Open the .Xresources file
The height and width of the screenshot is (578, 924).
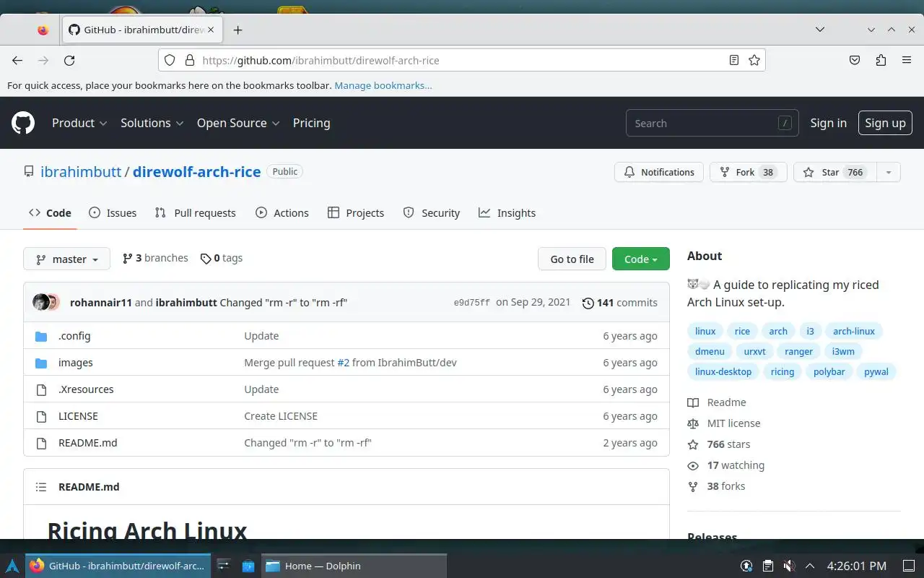[86, 389]
